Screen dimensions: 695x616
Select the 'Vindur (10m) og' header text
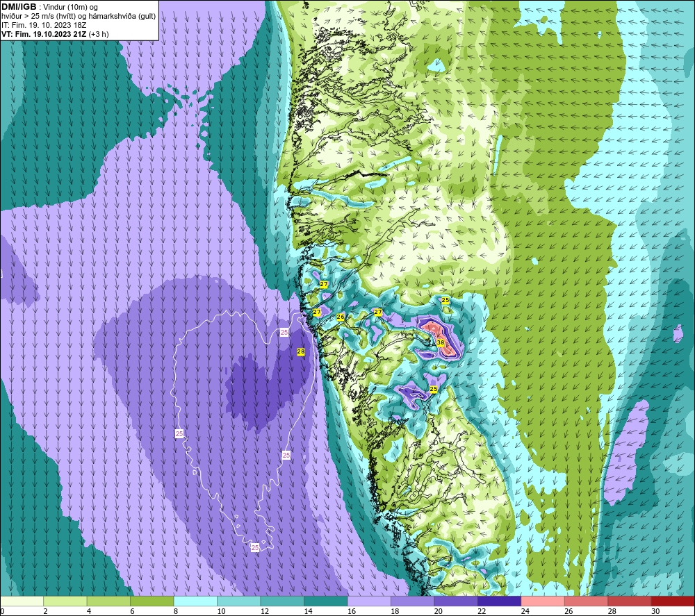(x=70, y=8)
